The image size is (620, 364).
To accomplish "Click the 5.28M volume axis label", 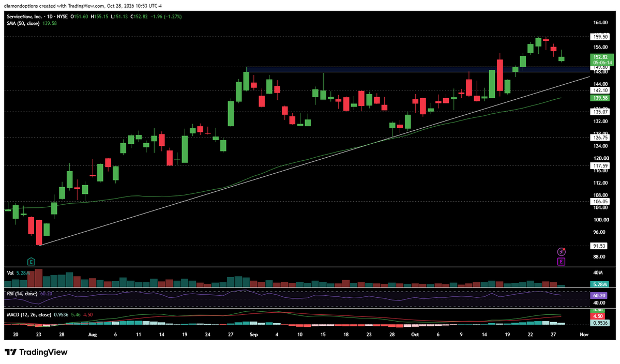I will pos(600,284).
